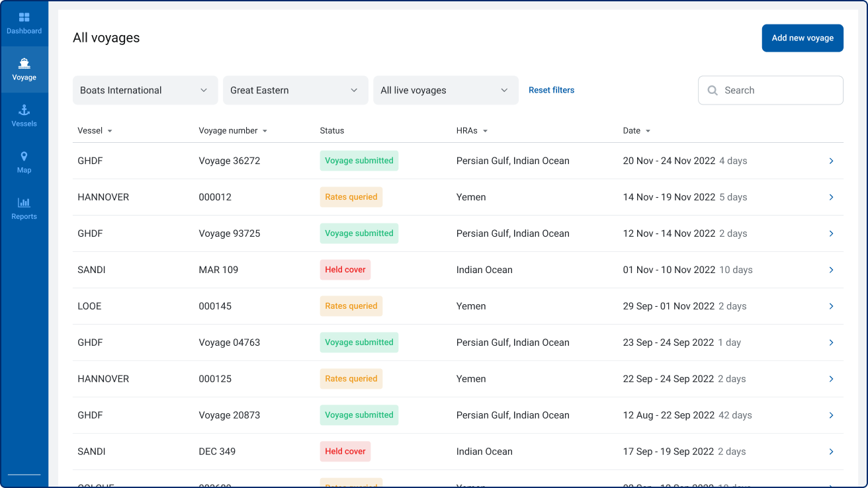Image resolution: width=868 pixels, height=488 pixels.
Task: Open Reports bar chart icon
Action: coord(24,203)
